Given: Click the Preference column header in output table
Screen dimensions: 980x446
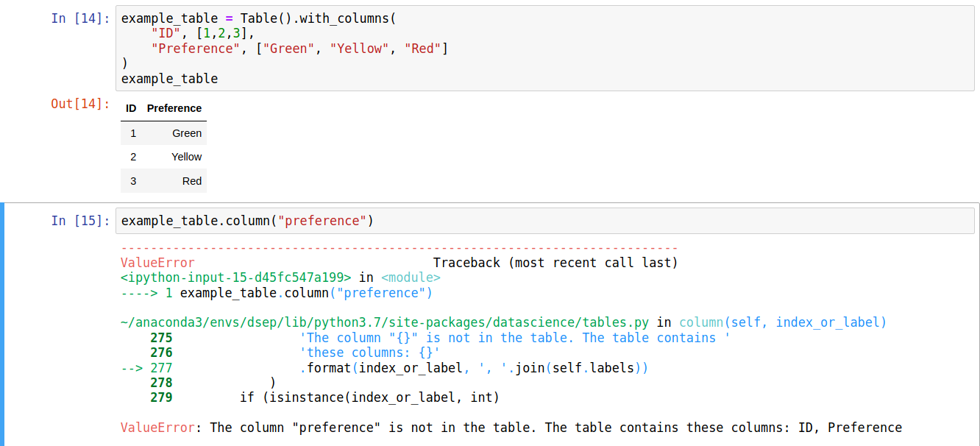Looking at the screenshot, I should (x=174, y=108).
